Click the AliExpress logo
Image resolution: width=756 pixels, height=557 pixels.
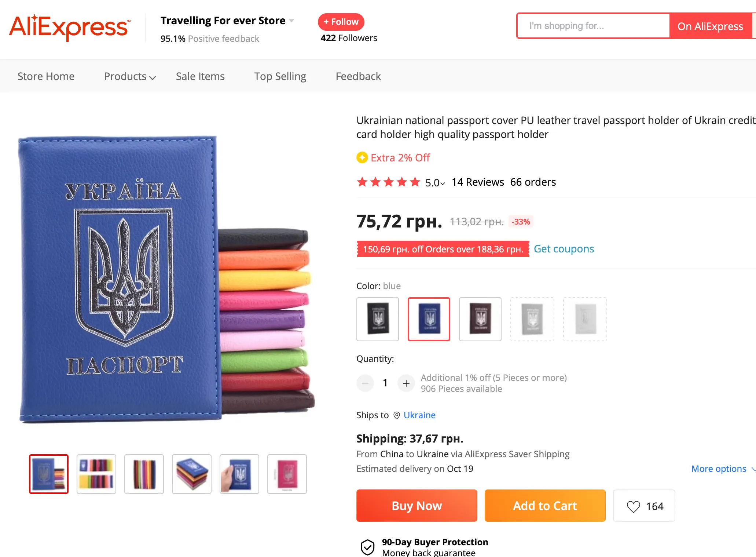pos(69,27)
